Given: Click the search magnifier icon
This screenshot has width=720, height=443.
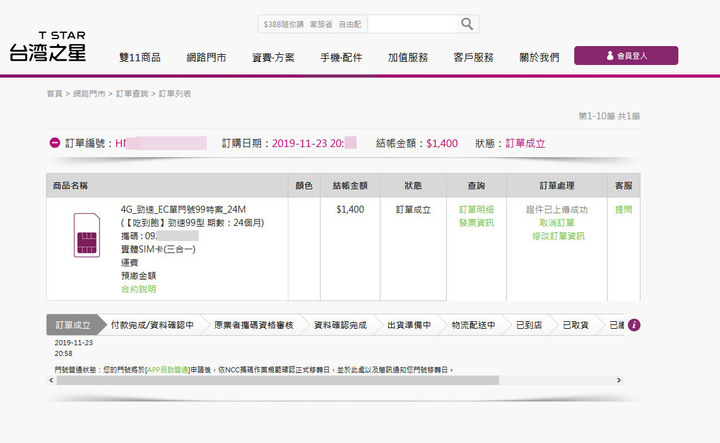Looking at the screenshot, I should click(467, 24).
